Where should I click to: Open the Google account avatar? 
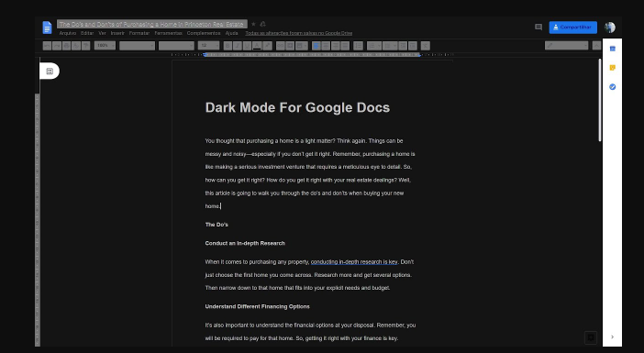point(610,28)
